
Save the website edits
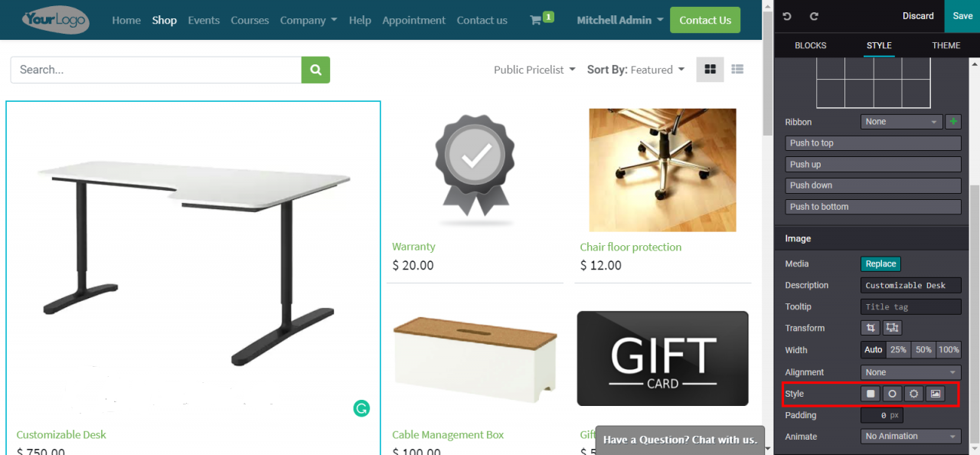point(962,16)
